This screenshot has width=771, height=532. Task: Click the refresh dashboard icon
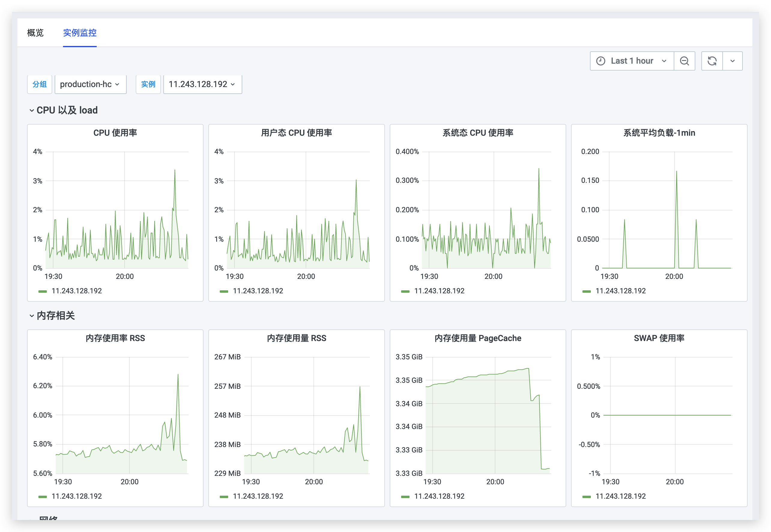click(712, 61)
